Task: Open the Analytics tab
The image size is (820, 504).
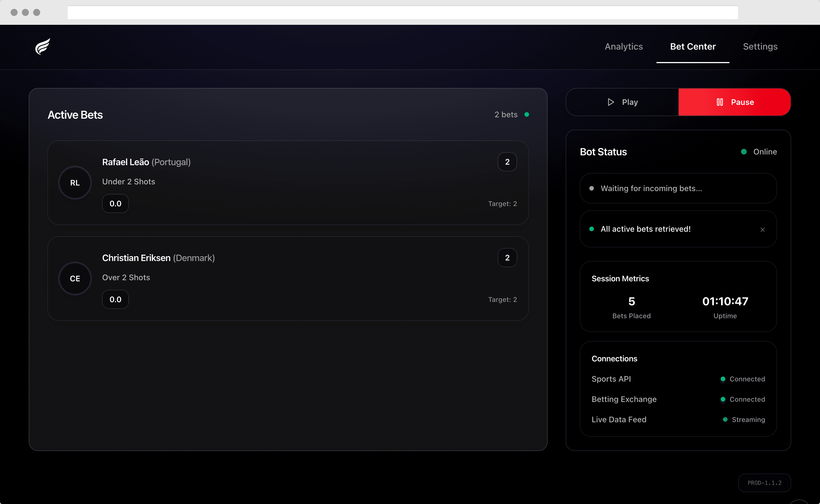Action: click(x=623, y=47)
